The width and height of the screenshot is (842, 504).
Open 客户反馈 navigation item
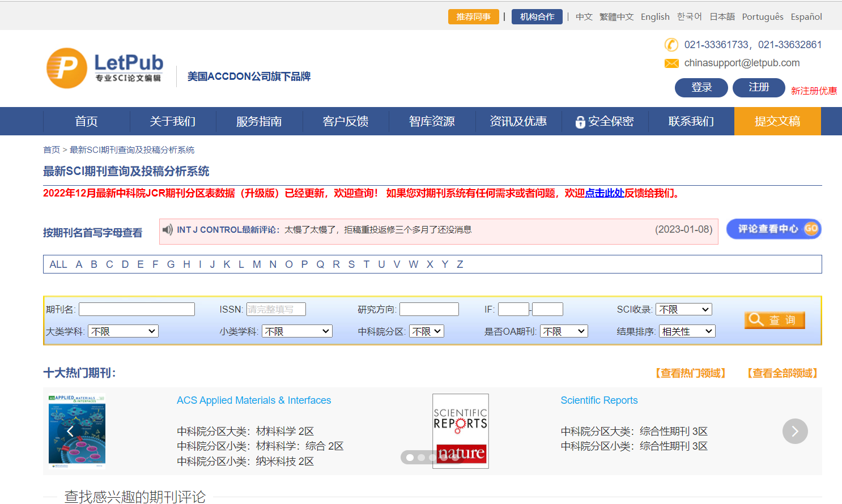[x=346, y=121]
